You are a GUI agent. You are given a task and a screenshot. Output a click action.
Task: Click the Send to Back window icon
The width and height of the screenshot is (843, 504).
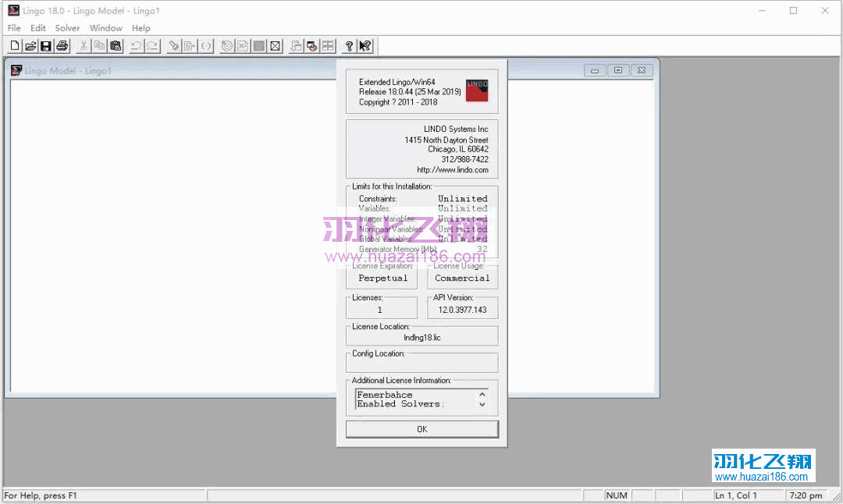click(x=296, y=46)
